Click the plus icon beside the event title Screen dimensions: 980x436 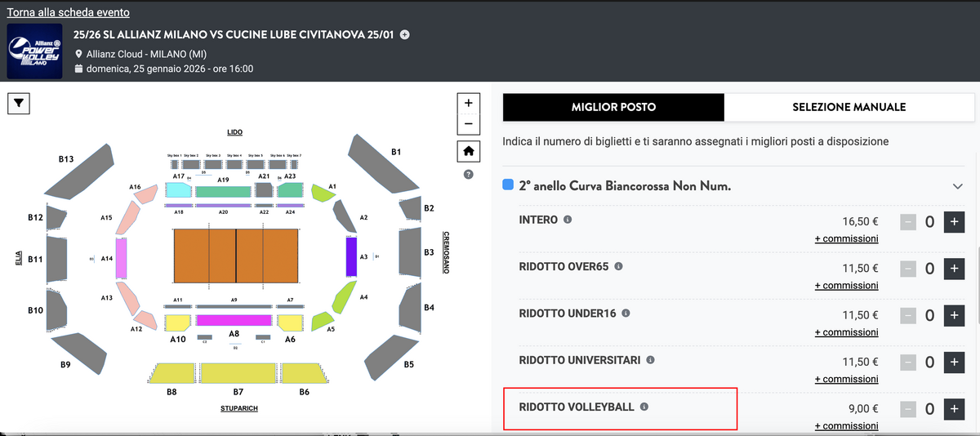click(405, 35)
